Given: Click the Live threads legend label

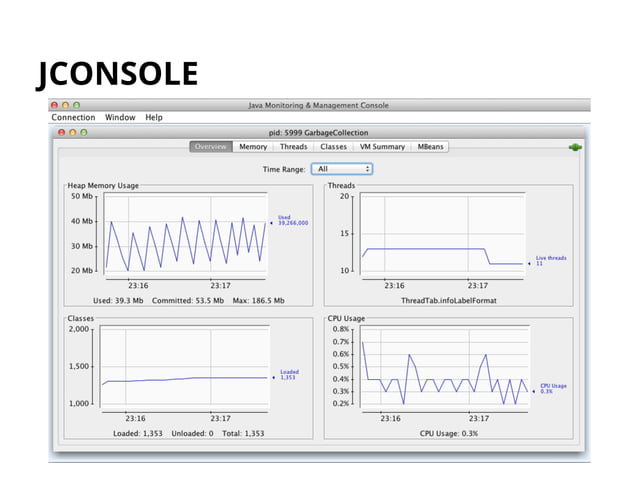Looking at the screenshot, I should [x=550, y=258].
